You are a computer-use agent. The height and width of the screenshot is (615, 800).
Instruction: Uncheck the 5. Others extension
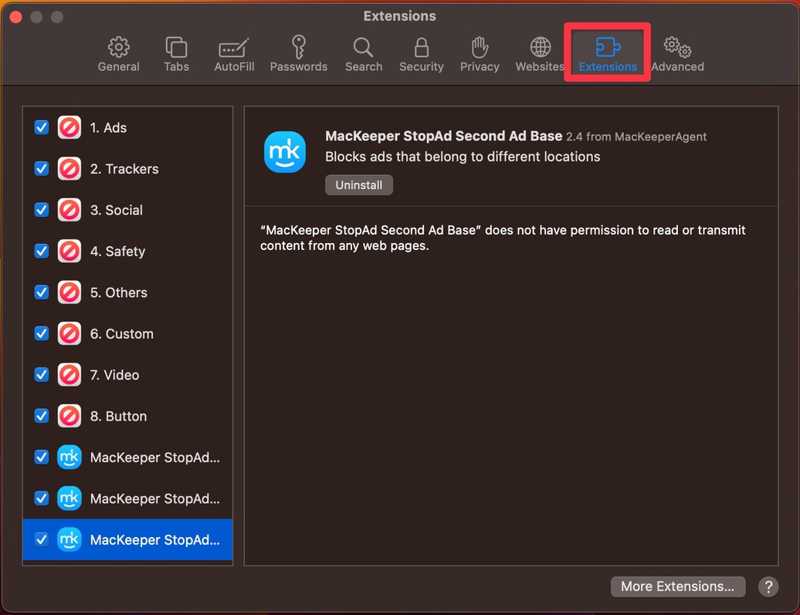pos(41,292)
